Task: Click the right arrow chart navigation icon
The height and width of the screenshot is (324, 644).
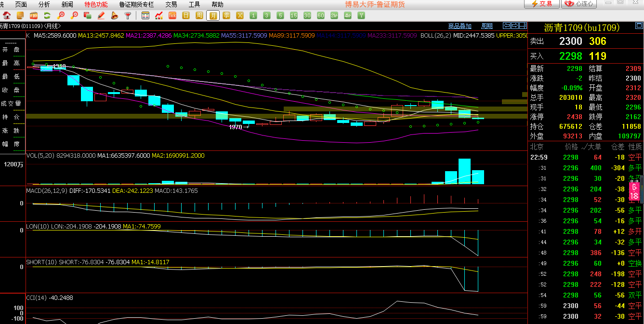Action: coord(515,26)
